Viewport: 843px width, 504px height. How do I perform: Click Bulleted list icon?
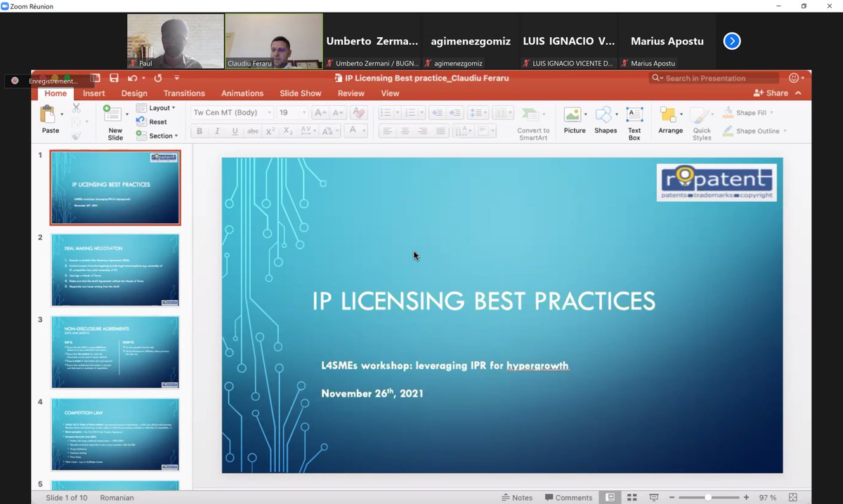coord(385,112)
